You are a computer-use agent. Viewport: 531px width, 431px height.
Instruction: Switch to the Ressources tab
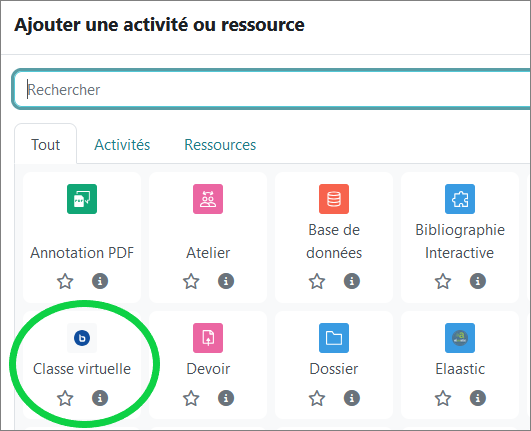[x=220, y=145]
